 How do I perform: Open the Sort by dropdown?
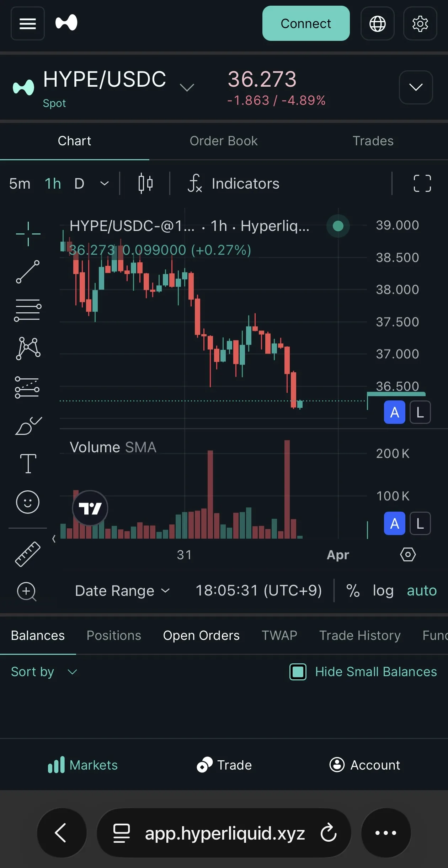pyautogui.click(x=44, y=672)
